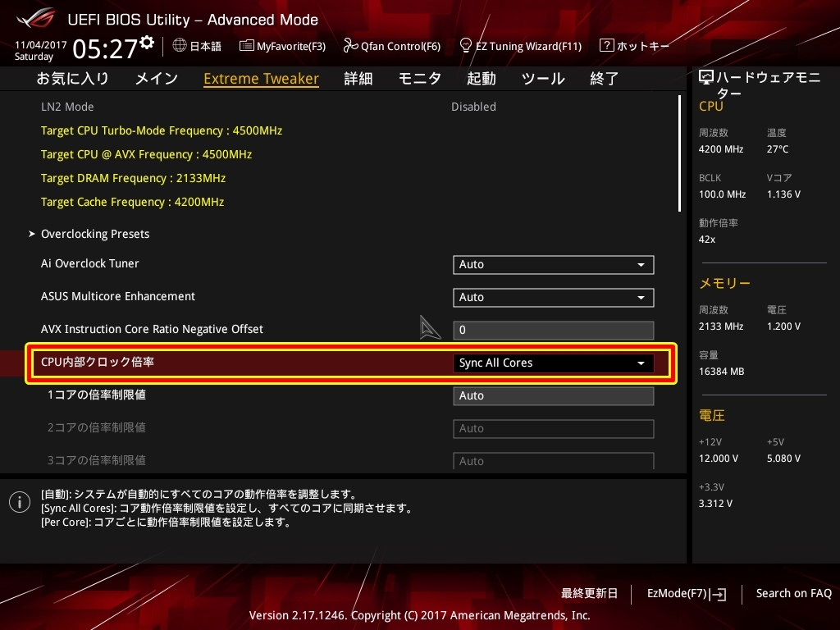
Task: Open the ホットキー hotkey list
Action: click(643, 46)
